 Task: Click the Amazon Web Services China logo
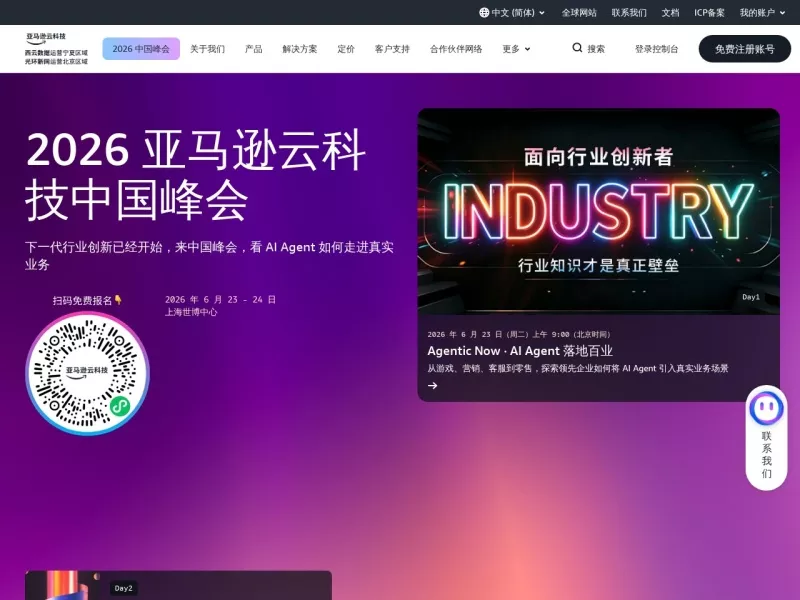56,48
